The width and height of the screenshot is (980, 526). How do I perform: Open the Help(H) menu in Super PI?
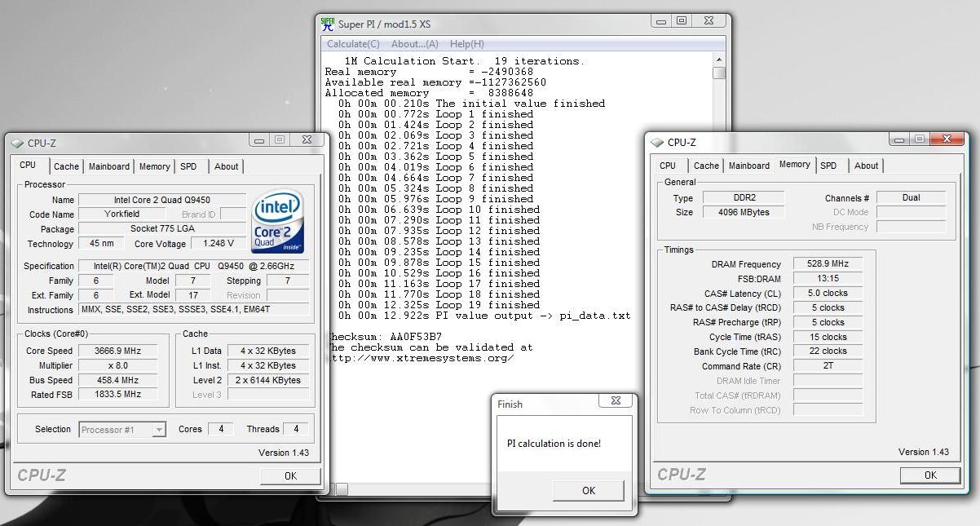466,44
